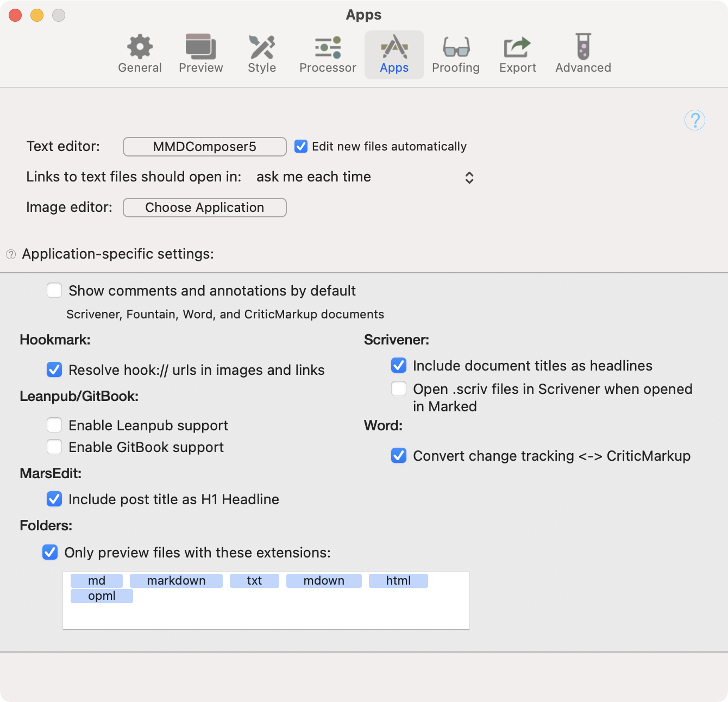Viewport: 728px width, 702px height.
Task: Open the Proofing glasses icon
Action: [456, 47]
